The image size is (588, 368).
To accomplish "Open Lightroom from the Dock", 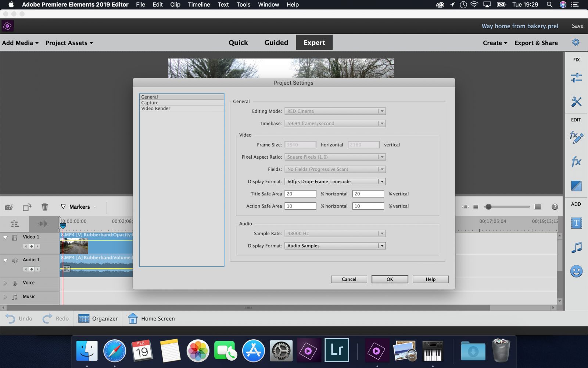I will (337, 350).
